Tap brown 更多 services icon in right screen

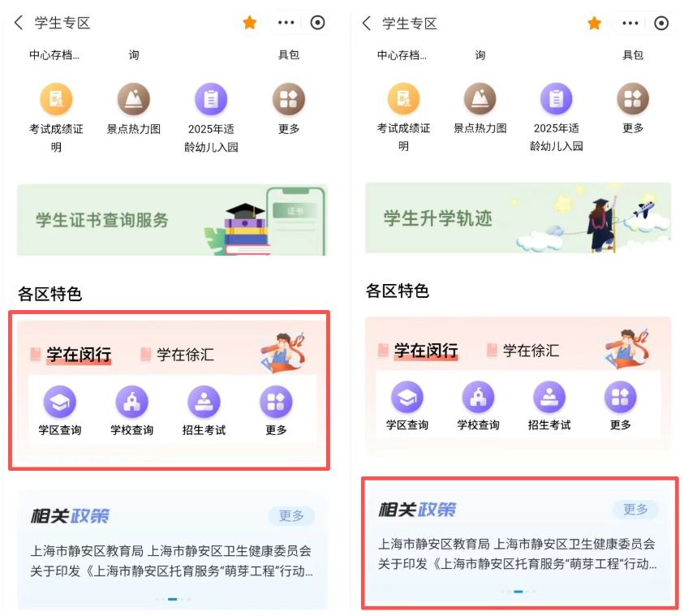[x=633, y=98]
